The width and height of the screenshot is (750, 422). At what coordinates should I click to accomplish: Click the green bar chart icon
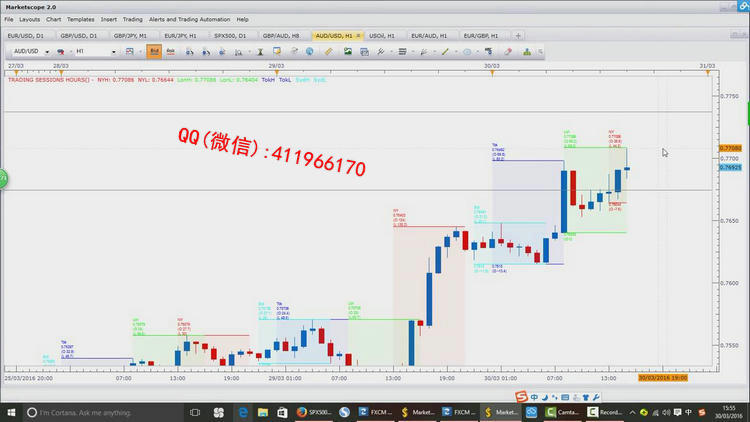(x=527, y=51)
